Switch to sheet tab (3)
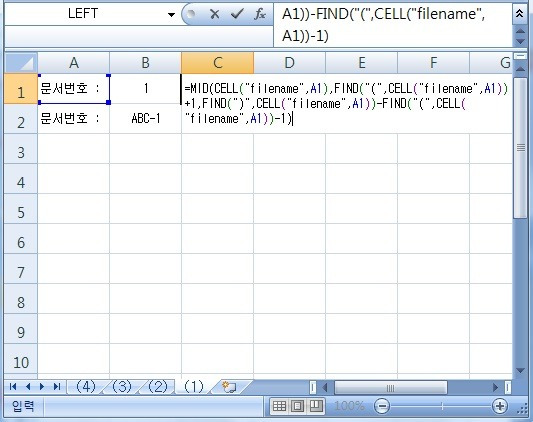This screenshot has width=533, height=422. pos(122,387)
